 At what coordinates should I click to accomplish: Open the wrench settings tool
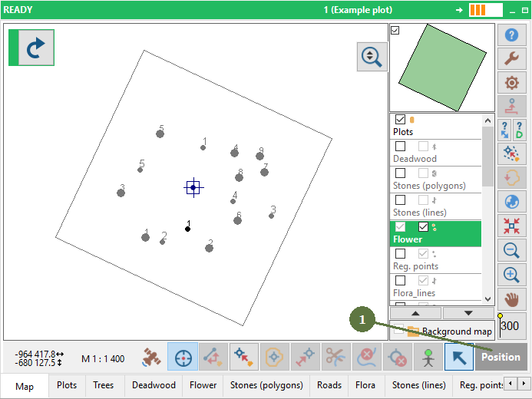511,58
